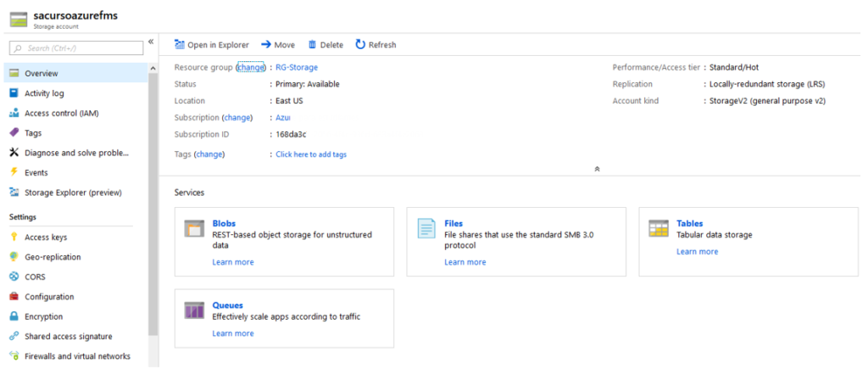Image resolution: width=868 pixels, height=380 pixels.
Task: Click the Move arrow icon in toolbar
Action: click(x=265, y=44)
